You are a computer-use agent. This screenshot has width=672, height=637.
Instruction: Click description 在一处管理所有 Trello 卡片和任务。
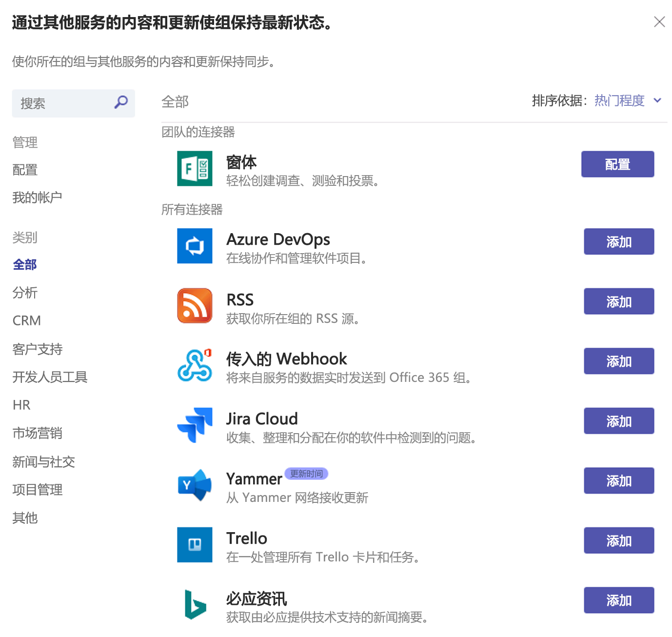coord(323,557)
